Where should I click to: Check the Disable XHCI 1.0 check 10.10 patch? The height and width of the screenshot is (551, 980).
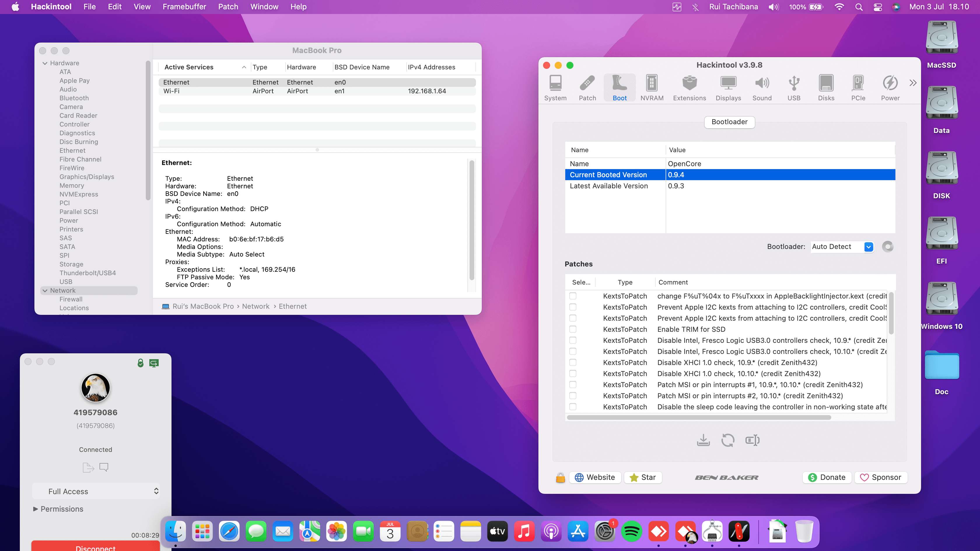(x=573, y=373)
